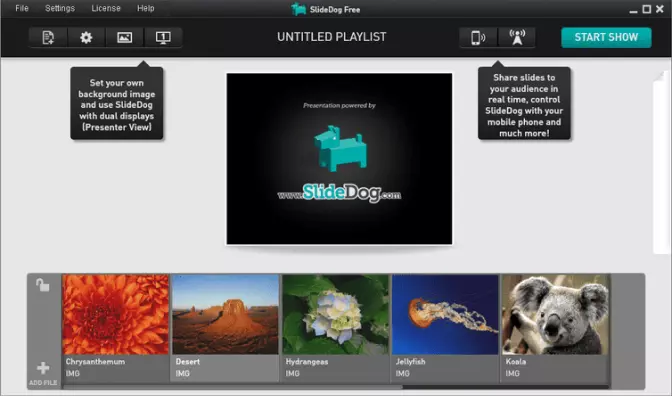Open the License menu
Image resolution: width=672 pixels, height=396 pixels.
(106, 8)
